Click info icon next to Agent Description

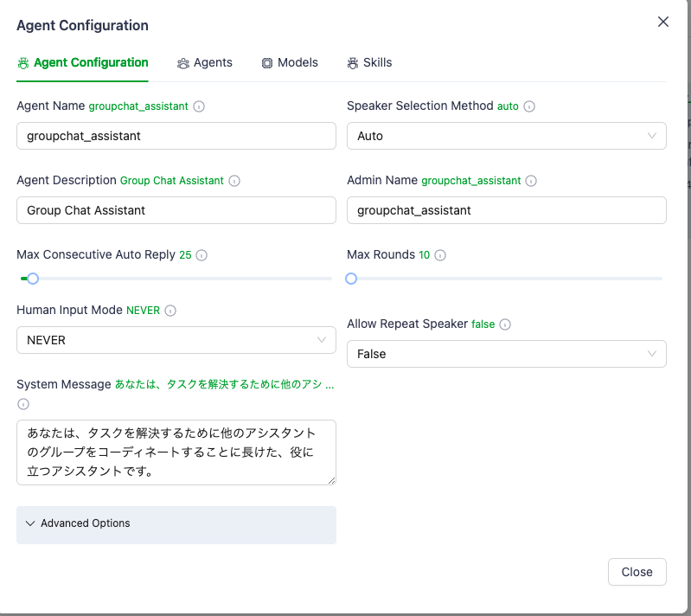click(234, 181)
